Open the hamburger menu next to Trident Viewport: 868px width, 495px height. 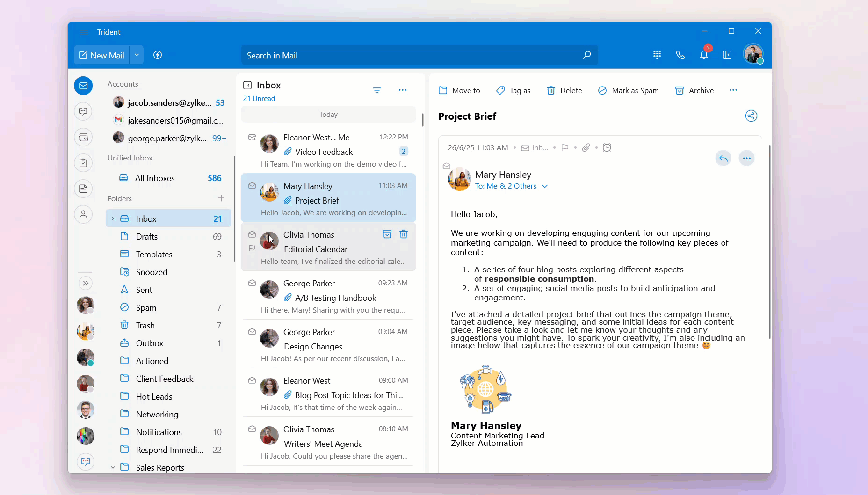pyautogui.click(x=83, y=32)
